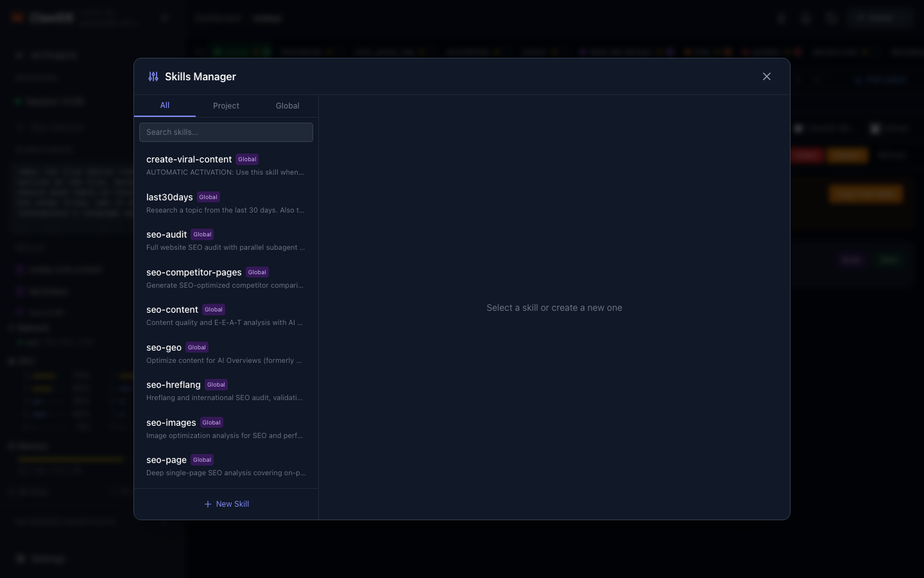Image resolution: width=924 pixels, height=578 pixels.
Task: Select the create-viral-content skill
Action: [189, 159]
